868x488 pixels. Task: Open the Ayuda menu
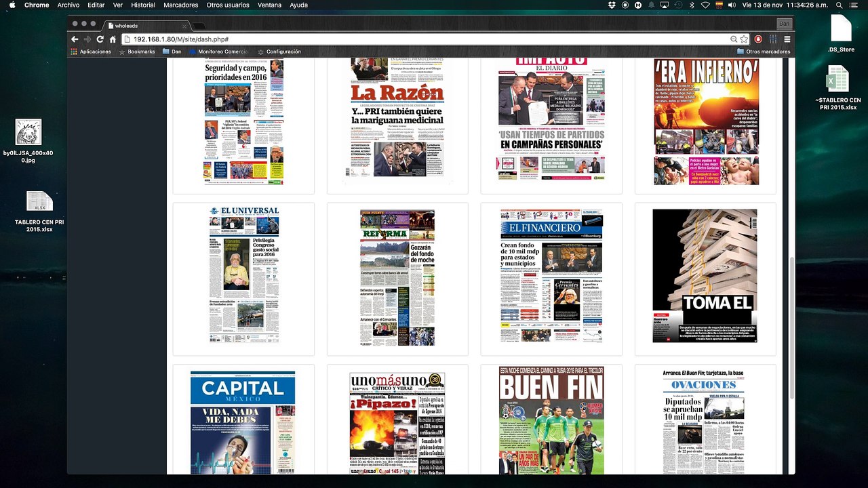(298, 5)
